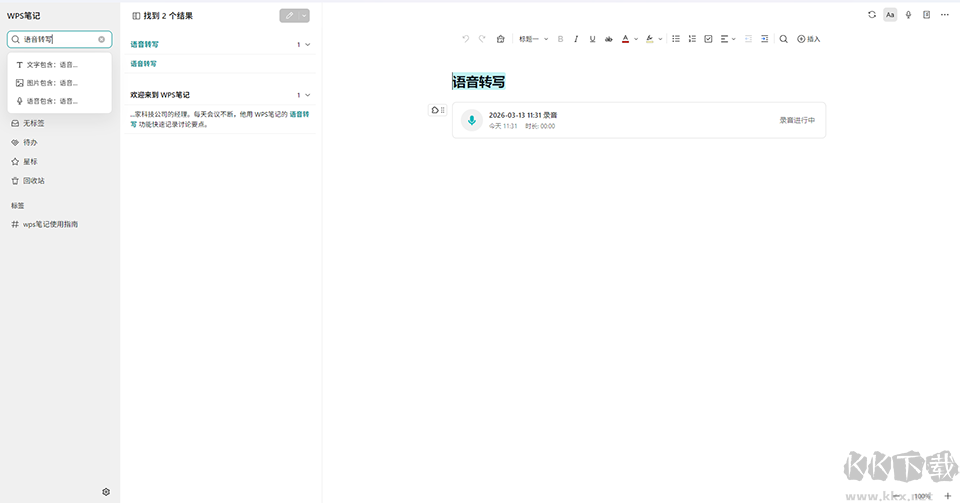The width and height of the screenshot is (960, 503).
Task: Click the new note pencil button
Action: pyautogui.click(x=289, y=16)
